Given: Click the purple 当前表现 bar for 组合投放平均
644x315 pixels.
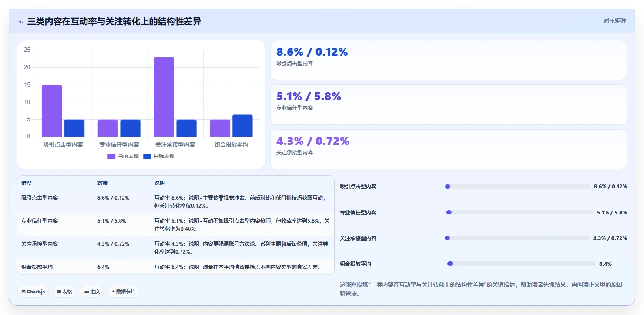Looking at the screenshot, I should (x=220, y=128).
